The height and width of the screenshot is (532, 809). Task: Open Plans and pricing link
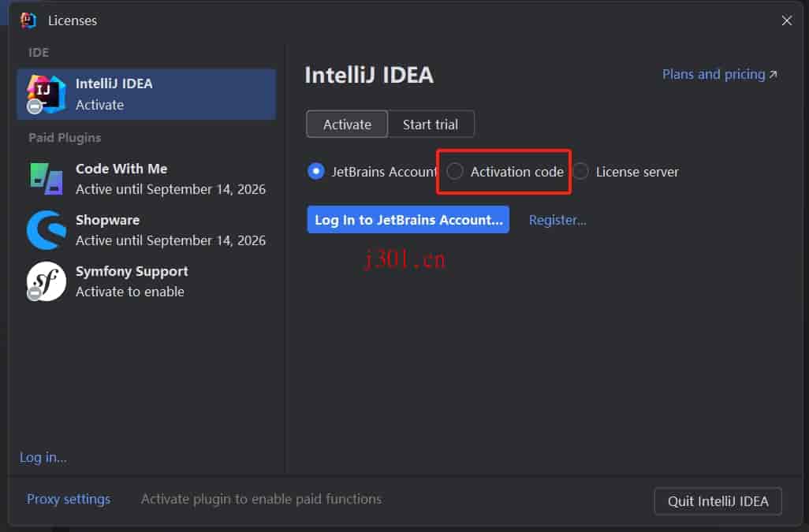point(720,74)
